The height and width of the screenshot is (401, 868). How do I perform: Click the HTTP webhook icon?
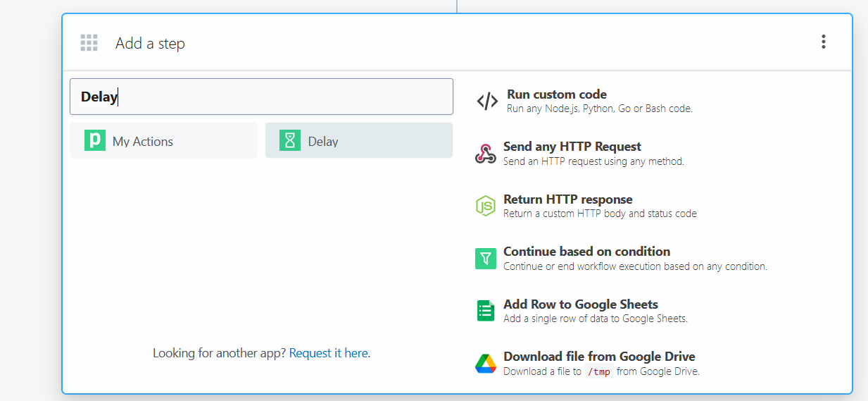click(x=486, y=154)
